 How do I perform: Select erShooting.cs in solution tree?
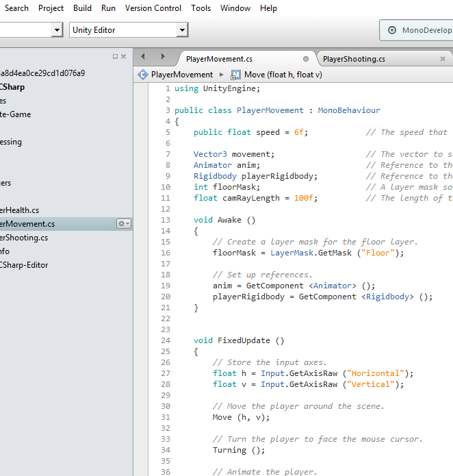[x=24, y=238]
